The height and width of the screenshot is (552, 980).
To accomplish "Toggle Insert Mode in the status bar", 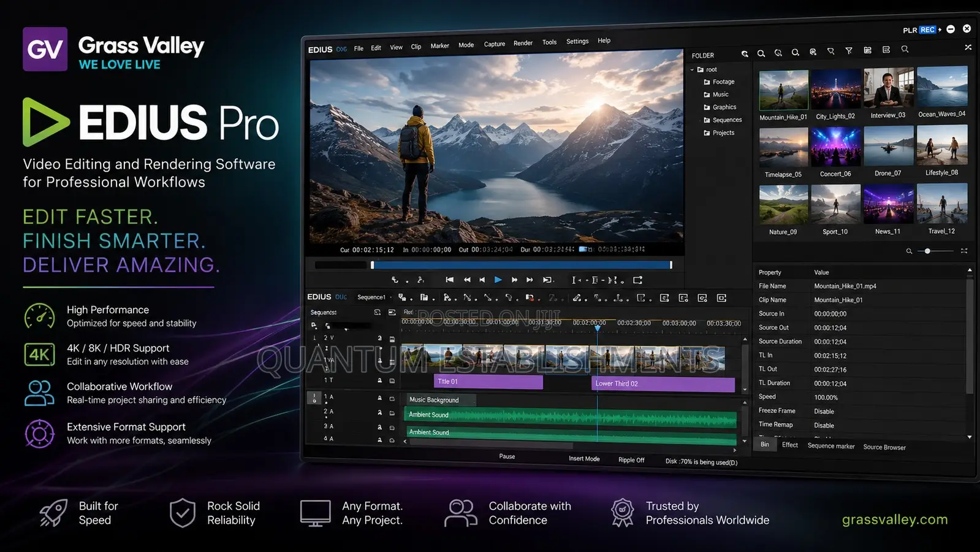I will 584,459.
